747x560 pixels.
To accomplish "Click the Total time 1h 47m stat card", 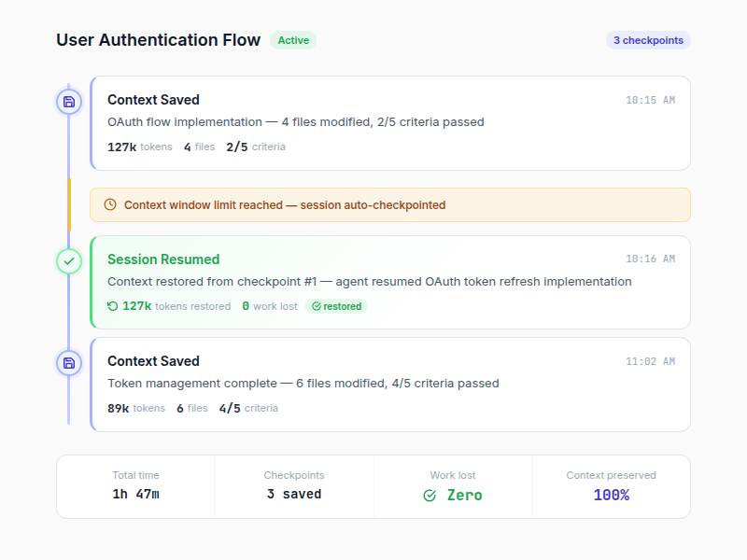I will 135,486.
